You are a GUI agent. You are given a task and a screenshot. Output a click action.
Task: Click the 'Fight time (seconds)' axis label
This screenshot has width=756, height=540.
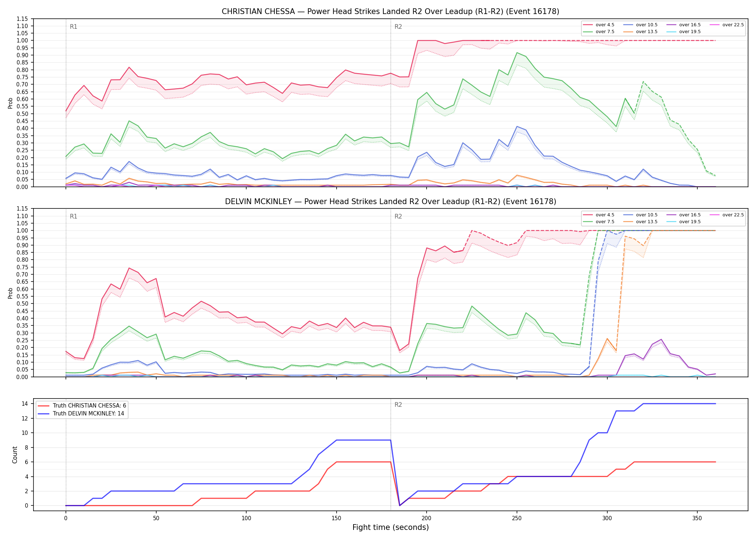click(x=391, y=527)
